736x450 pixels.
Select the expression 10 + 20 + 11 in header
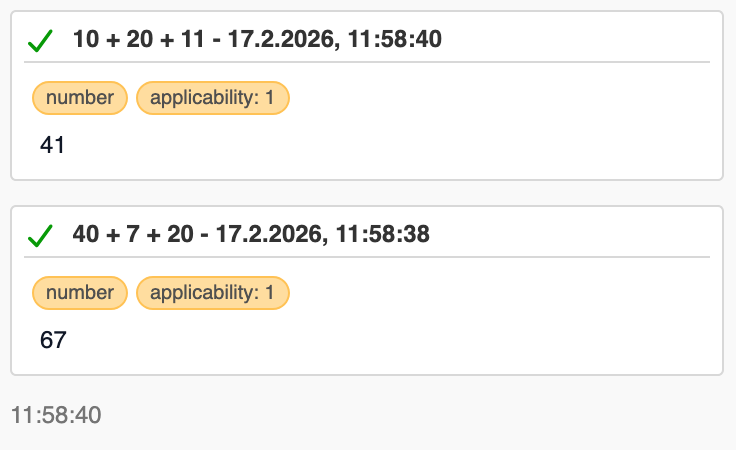(x=139, y=39)
